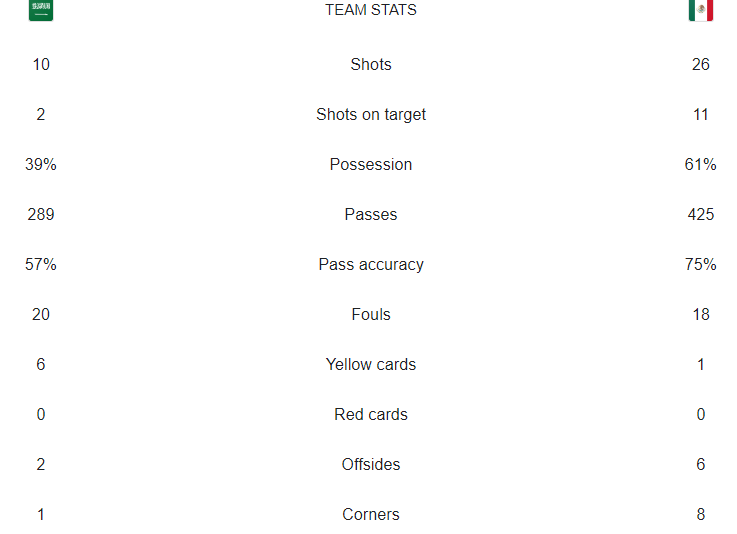Click the Saudi Arabia flag icon
The height and width of the screenshot is (534, 737).
41,10
